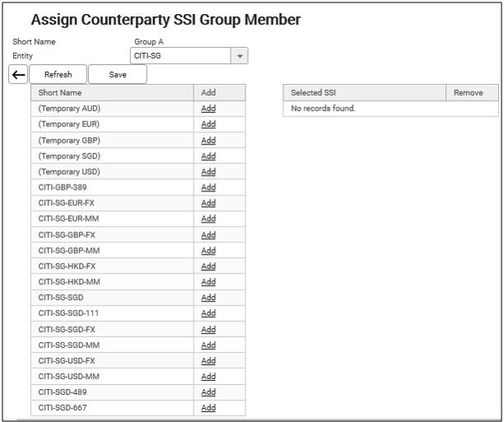Add CITI-SG-EUR-FX to the group
The image size is (504, 422).
click(208, 203)
